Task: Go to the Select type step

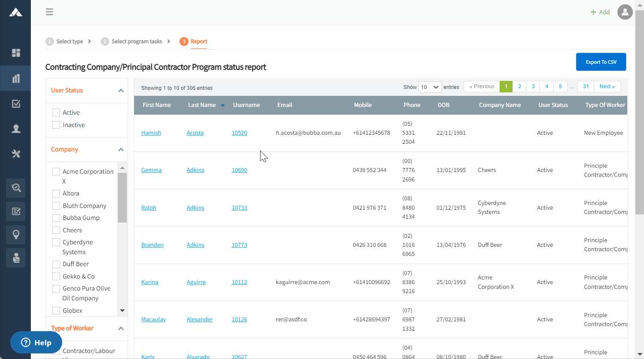Action: (69, 42)
